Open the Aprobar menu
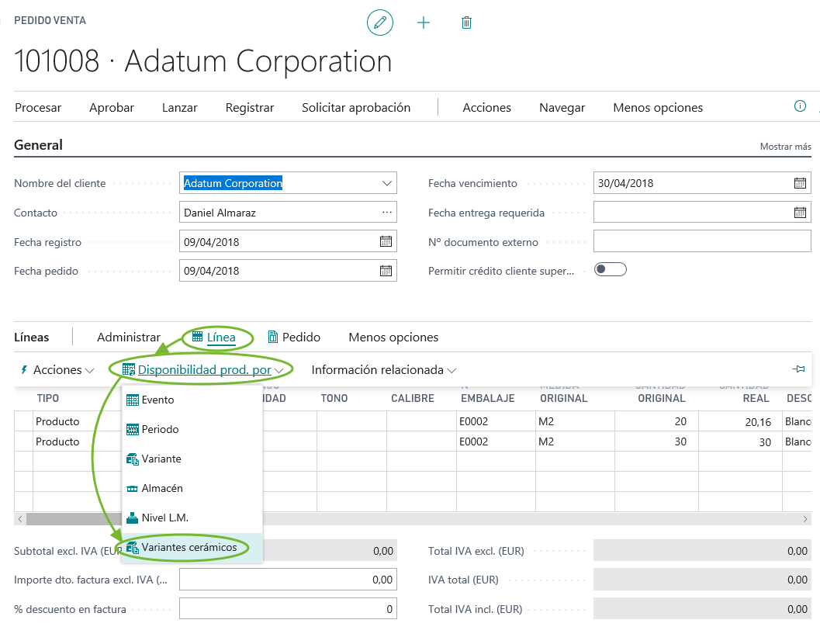This screenshot has width=820, height=644. pos(112,108)
